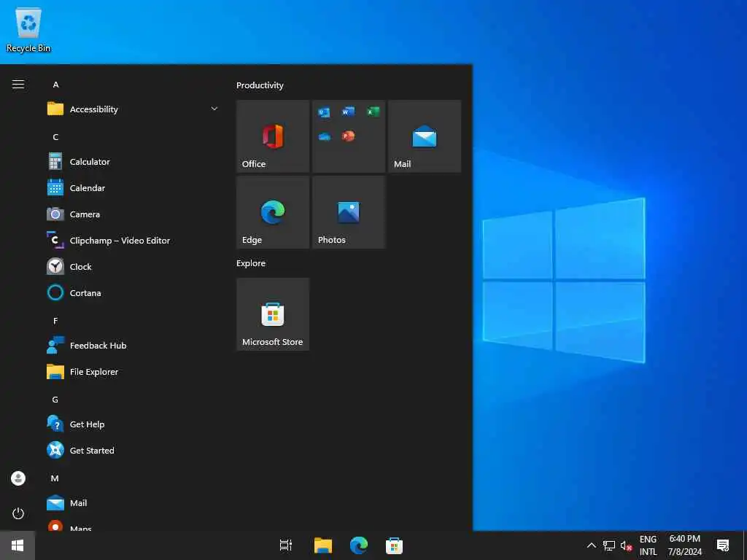Screen dimensions: 747x560
Task: Expand the Start menu hamburger navigation
Action: click(18, 85)
